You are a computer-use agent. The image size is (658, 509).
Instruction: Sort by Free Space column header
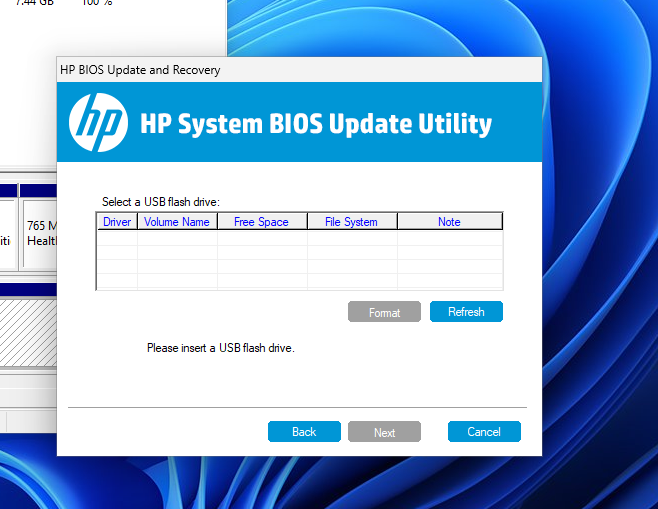coord(261,222)
